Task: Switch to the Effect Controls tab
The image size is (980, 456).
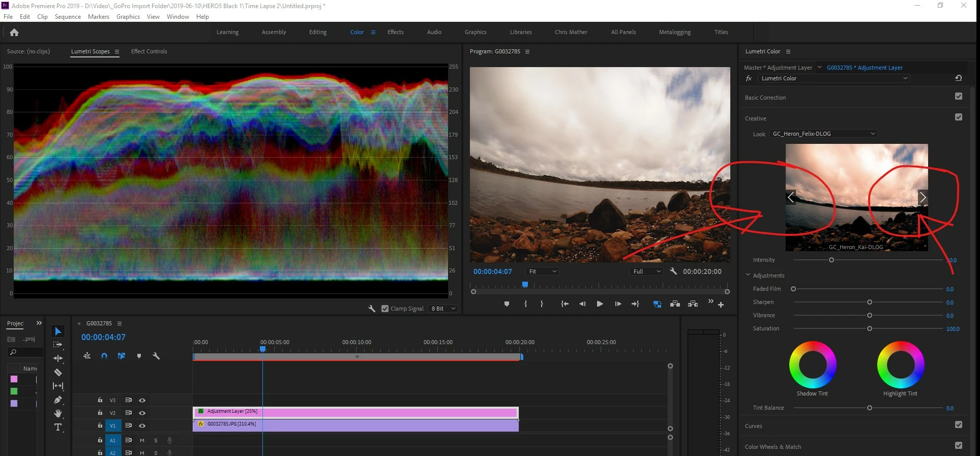Action: coord(149,51)
